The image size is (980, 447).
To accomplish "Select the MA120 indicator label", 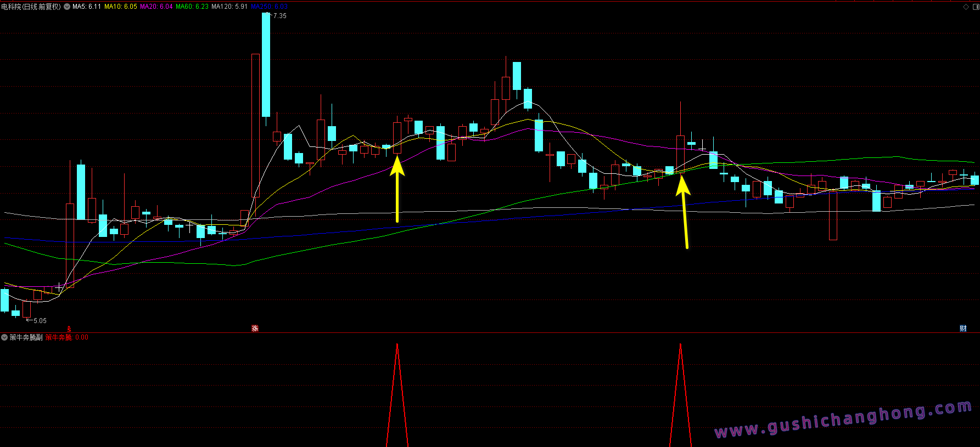I will [x=229, y=7].
